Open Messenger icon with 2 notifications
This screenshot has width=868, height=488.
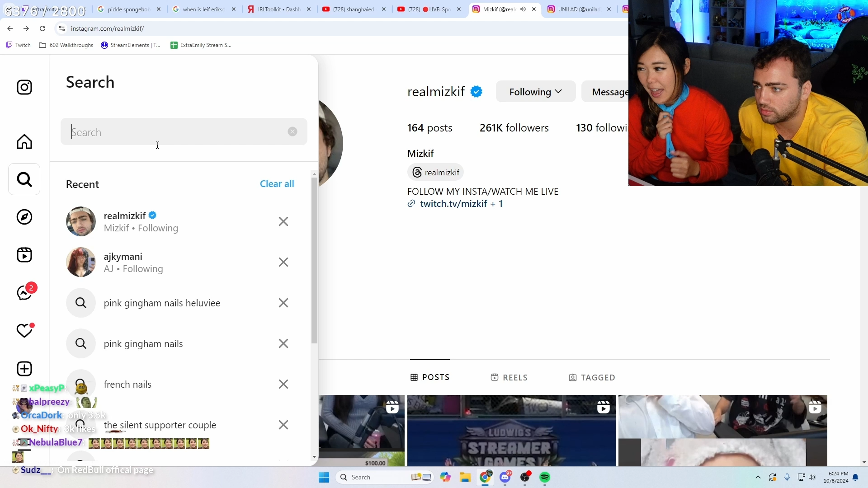click(x=24, y=293)
